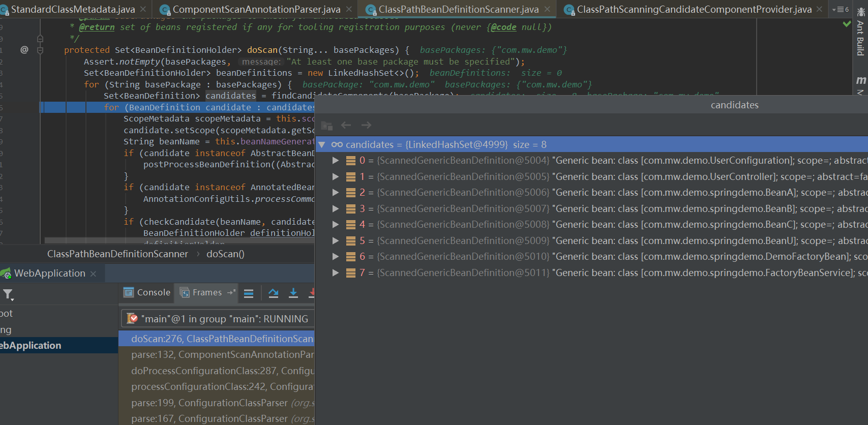Image resolution: width=868 pixels, height=425 pixels.
Task: Open the StandardClassMetadata.java editor tab
Action: [x=73, y=9]
